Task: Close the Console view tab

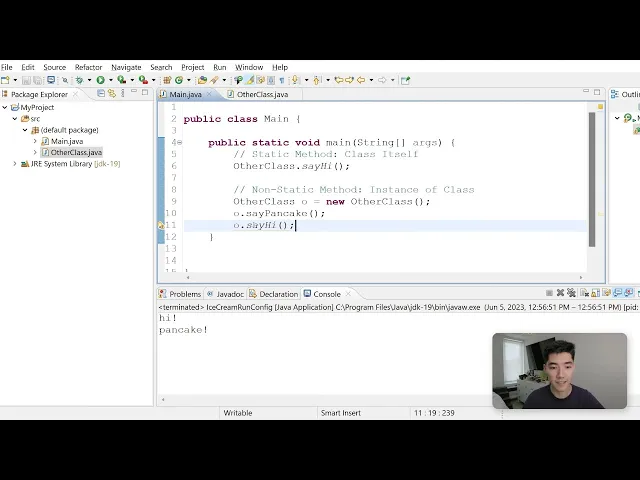Action: tap(348, 293)
